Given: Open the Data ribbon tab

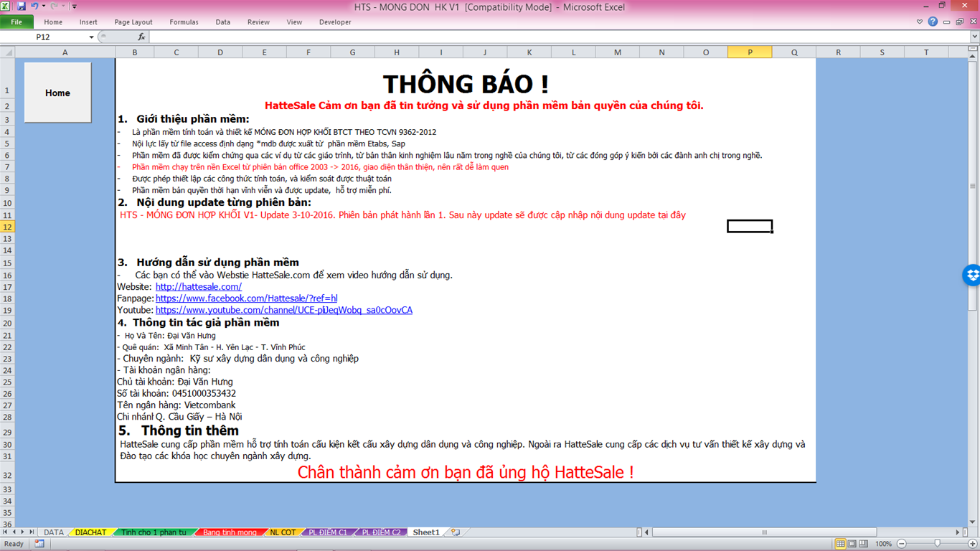Looking at the screenshot, I should pos(223,22).
